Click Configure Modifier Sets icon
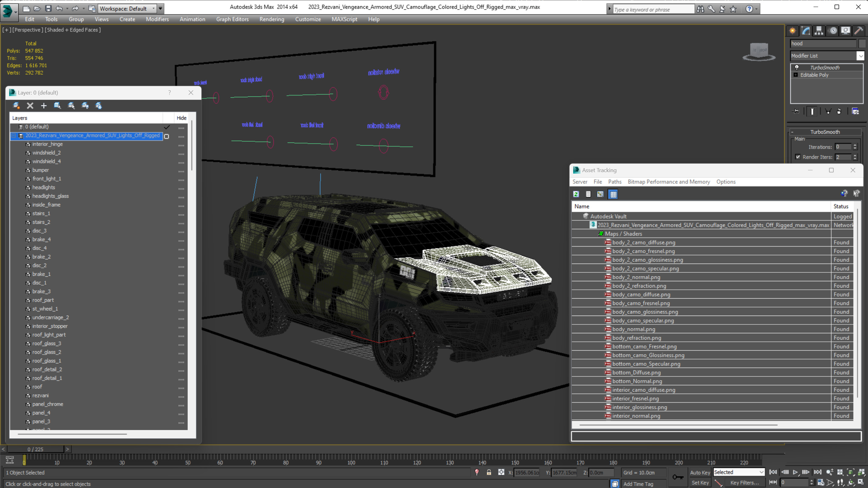 pyautogui.click(x=855, y=111)
